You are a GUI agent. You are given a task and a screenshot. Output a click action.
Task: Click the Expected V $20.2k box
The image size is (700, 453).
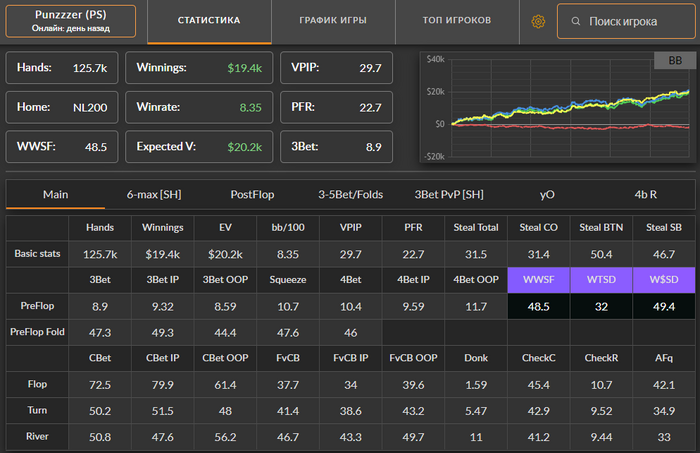pyautogui.click(x=199, y=146)
